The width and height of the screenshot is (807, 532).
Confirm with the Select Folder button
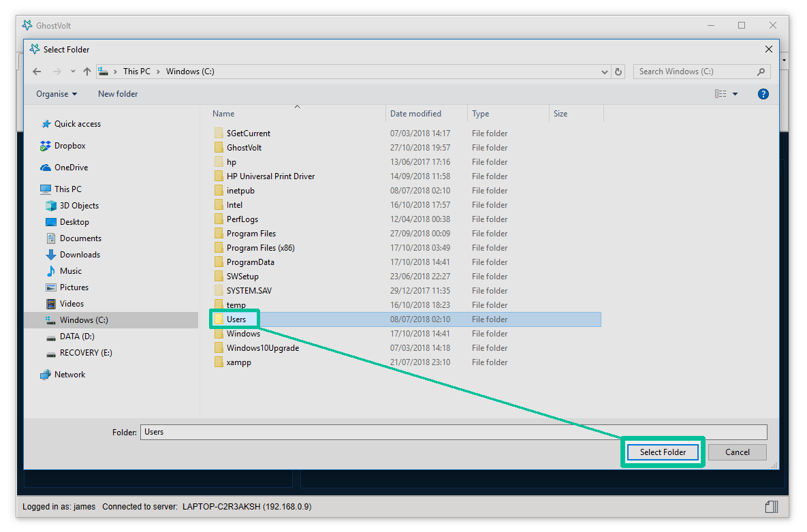[663, 452]
